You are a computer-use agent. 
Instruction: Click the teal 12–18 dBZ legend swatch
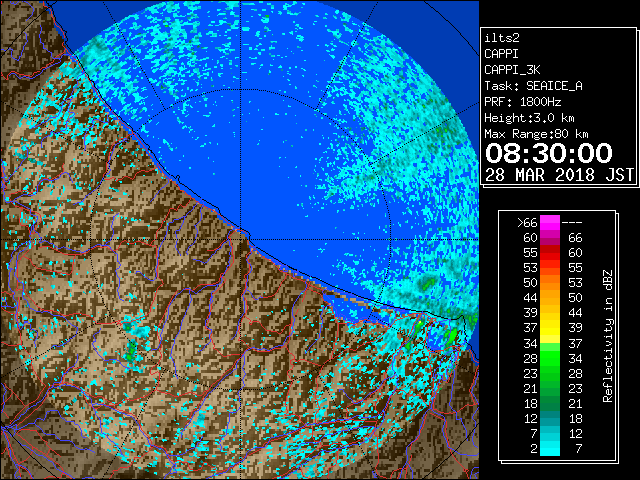550,418
